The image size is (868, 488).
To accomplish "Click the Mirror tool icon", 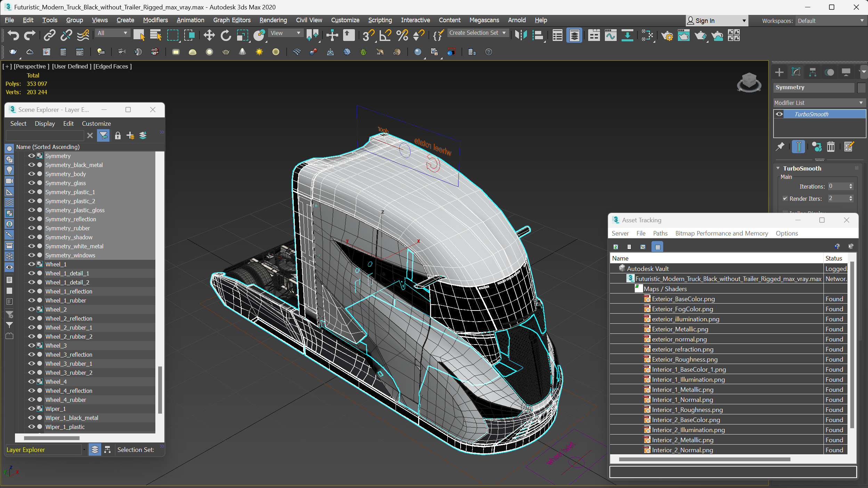I will coord(521,35).
